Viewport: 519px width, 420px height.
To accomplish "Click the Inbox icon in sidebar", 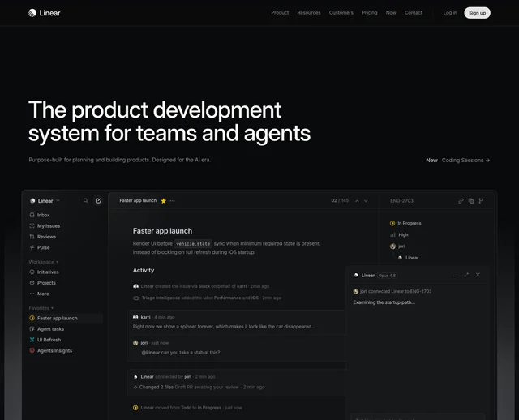I will point(32,215).
